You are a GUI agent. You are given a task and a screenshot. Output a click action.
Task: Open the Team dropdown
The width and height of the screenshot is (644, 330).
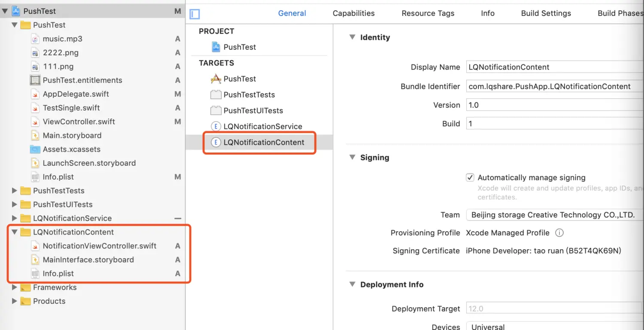(555, 215)
